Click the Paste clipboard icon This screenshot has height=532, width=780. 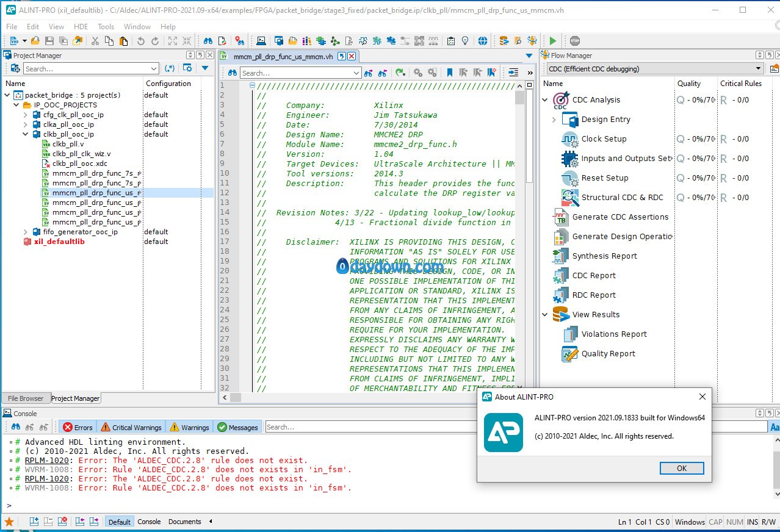(124, 41)
